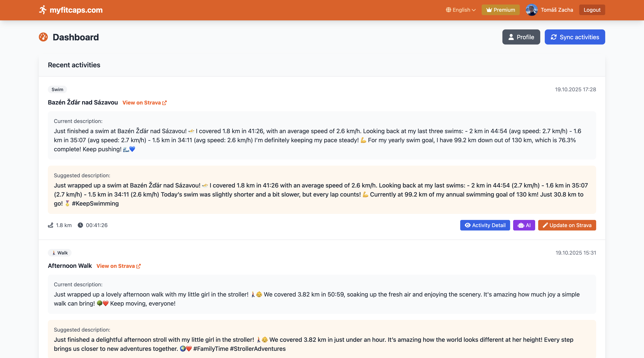Select the Walk activity type badge
Screen dimensions: 644x358
coord(60,253)
